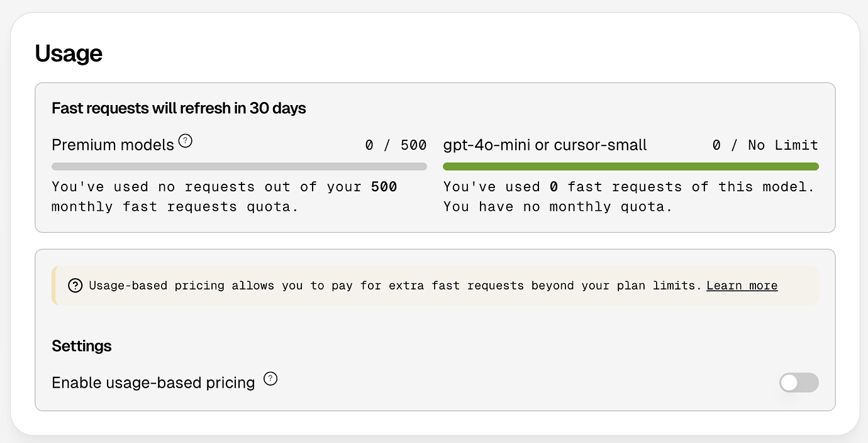Viewport: 868px width, 443px height.
Task: Open the Learn more link
Action: click(x=742, y=286)
